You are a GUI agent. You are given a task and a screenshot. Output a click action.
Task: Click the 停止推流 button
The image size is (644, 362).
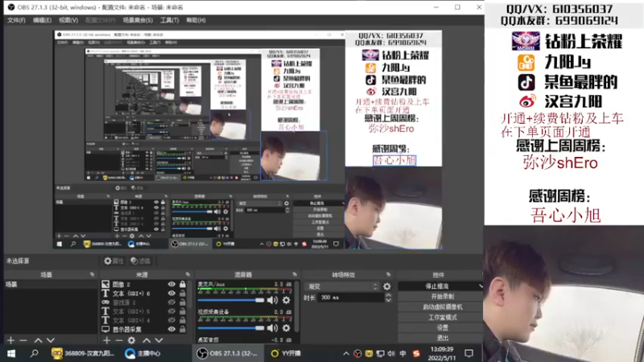[437, 286]
